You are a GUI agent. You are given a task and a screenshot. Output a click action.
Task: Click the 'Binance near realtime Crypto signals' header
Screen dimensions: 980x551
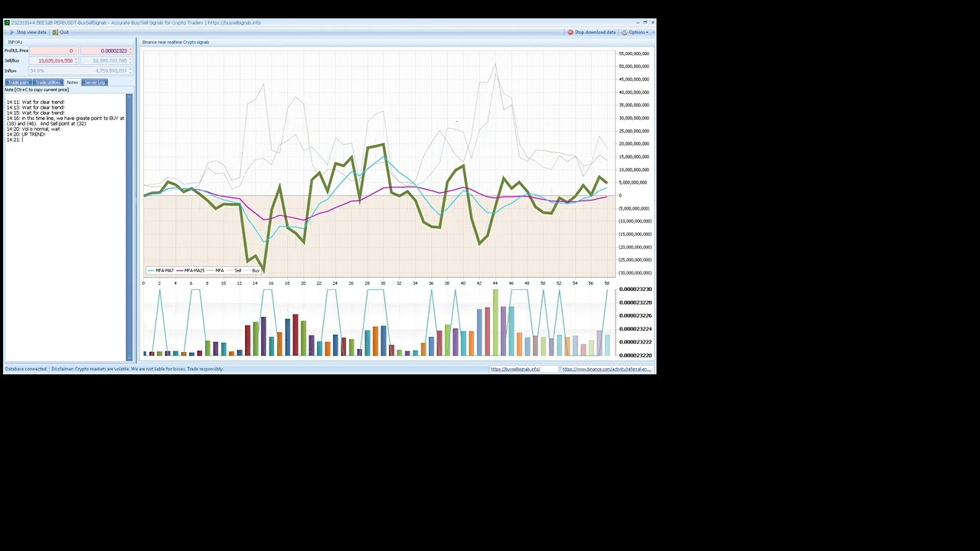175,42
